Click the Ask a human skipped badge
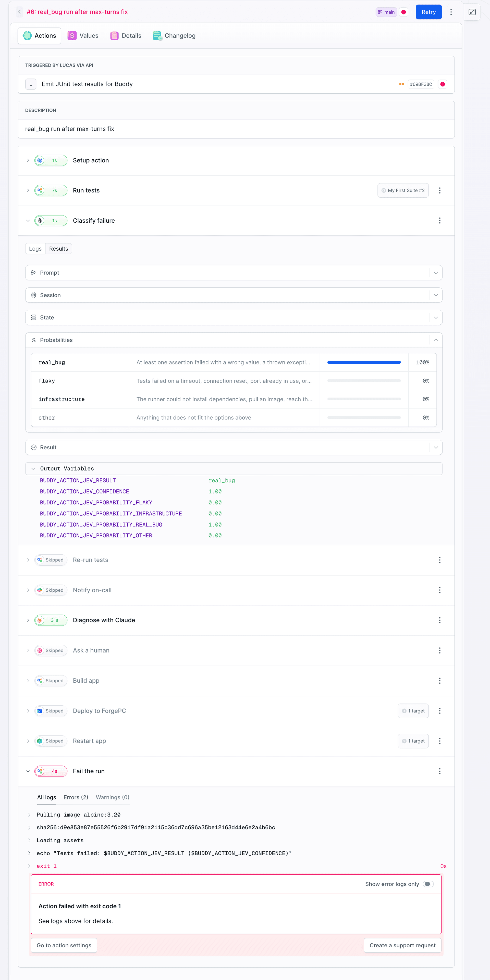The image size is (490, 980). click(x=51, y=651)
